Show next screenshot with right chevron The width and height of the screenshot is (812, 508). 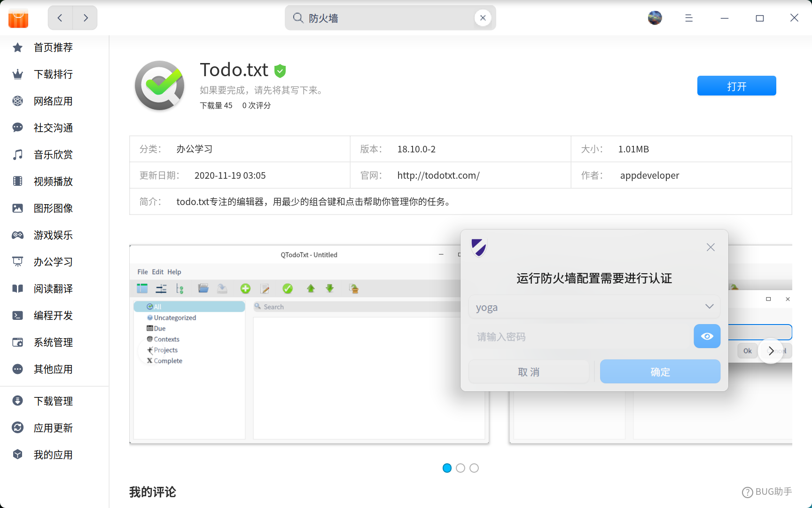pyautogui.click(x=771, y=351)
